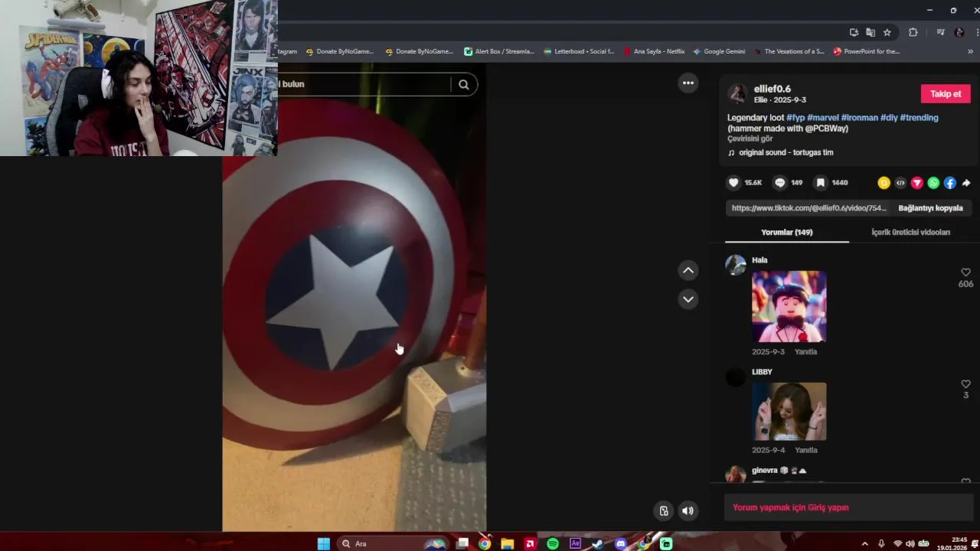
Task: Click the #marvel hashtag
Action: 823,118
